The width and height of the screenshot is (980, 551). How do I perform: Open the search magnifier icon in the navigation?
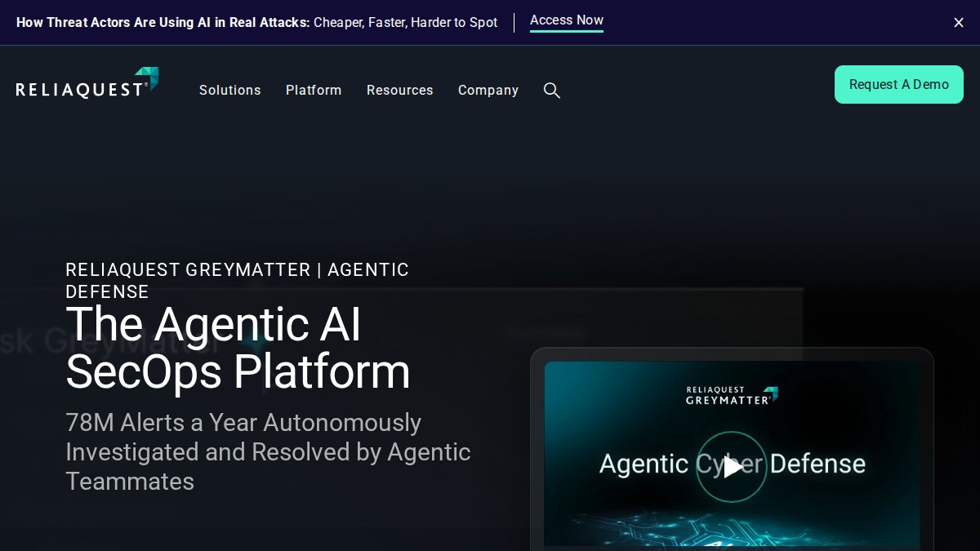(552, 91)
